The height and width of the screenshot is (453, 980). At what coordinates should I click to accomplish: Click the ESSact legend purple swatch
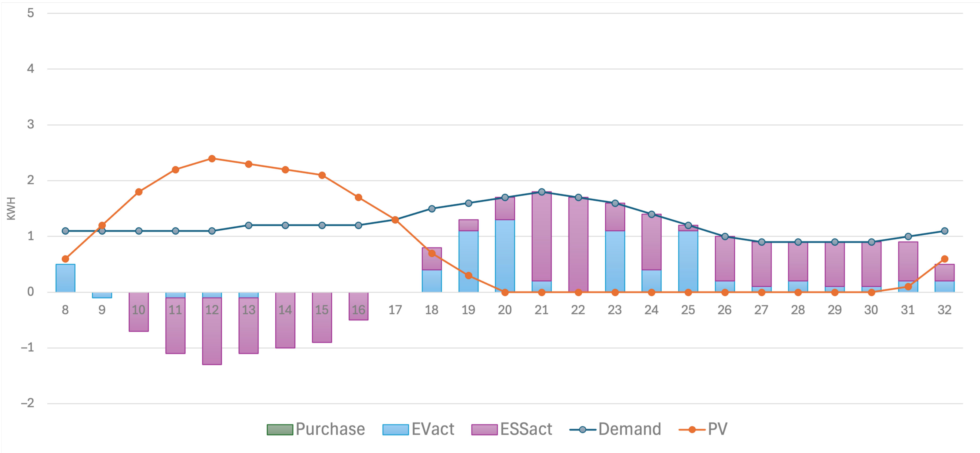[x=484, y=429]
